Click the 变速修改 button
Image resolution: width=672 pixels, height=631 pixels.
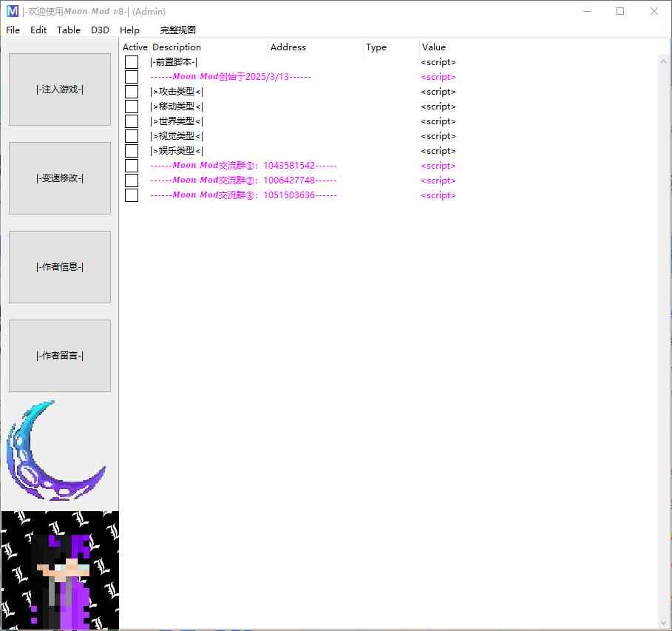click(60, 178)
